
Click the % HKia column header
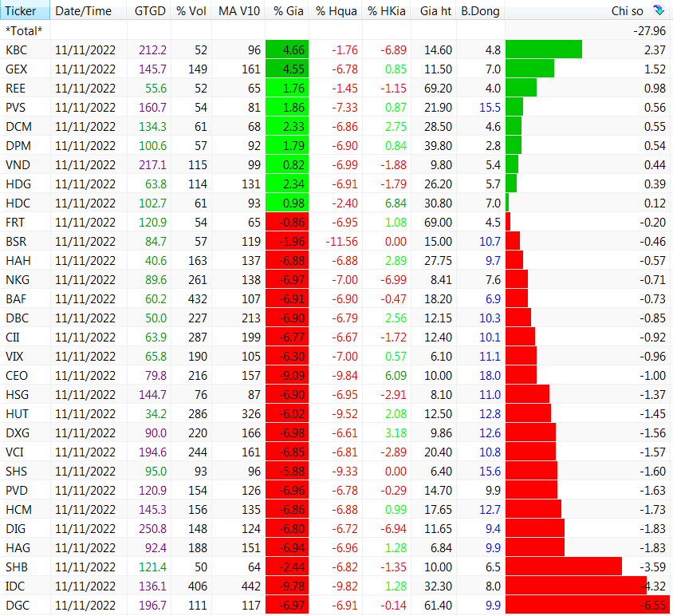click(x=386, y=10)
